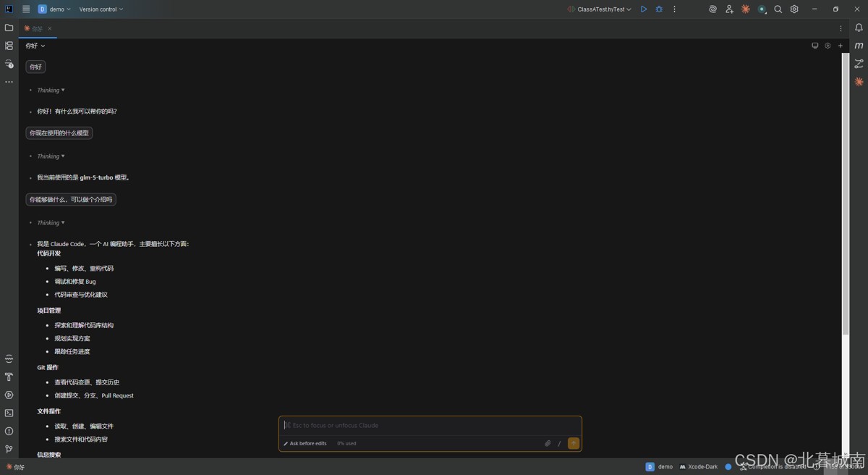Close the 你好 editor tab

[x=50, y=28]
